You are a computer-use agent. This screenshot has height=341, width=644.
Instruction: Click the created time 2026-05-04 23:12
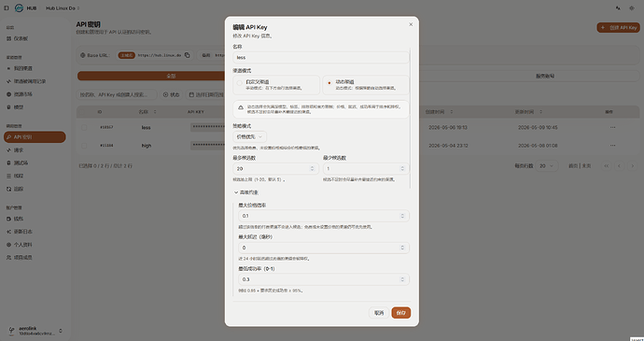tap(448, 146)
